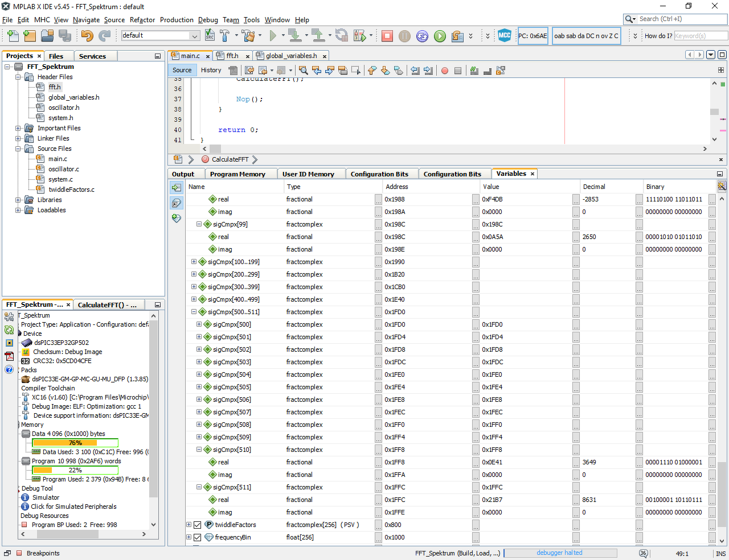Click the Shift Line Left editor icon
Screen dimensions: 729x560
pyautogui.click(x=415, y=71)
